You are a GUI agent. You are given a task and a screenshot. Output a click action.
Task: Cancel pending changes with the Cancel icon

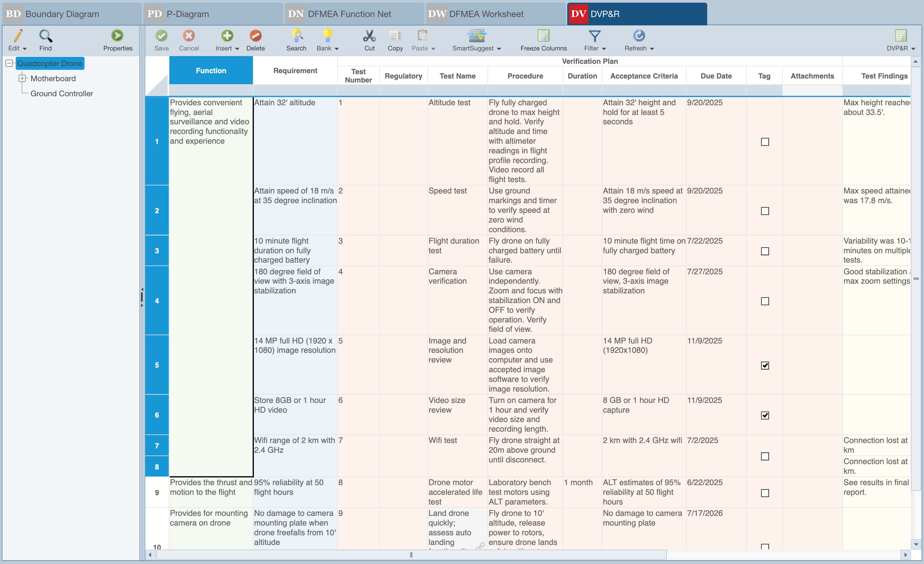[x=189, y=40]
